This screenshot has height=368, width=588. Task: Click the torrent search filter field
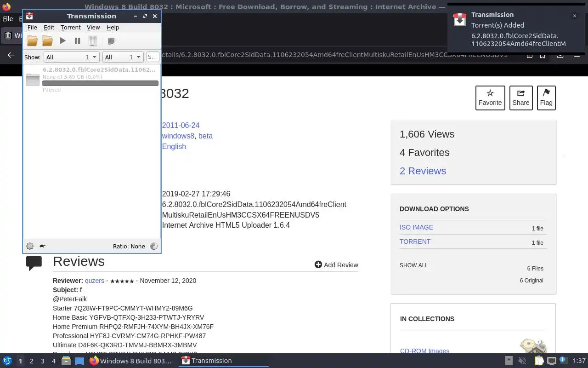153,57
